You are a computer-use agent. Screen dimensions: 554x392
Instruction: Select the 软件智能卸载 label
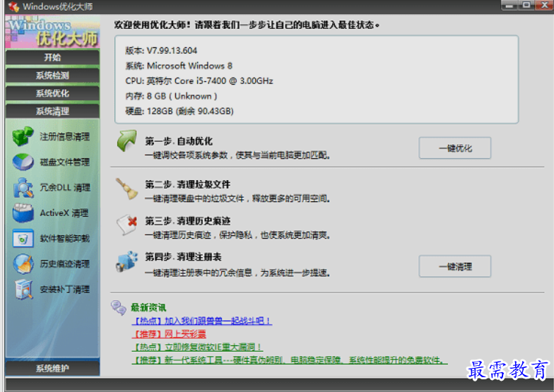click(x=65, y=239)
